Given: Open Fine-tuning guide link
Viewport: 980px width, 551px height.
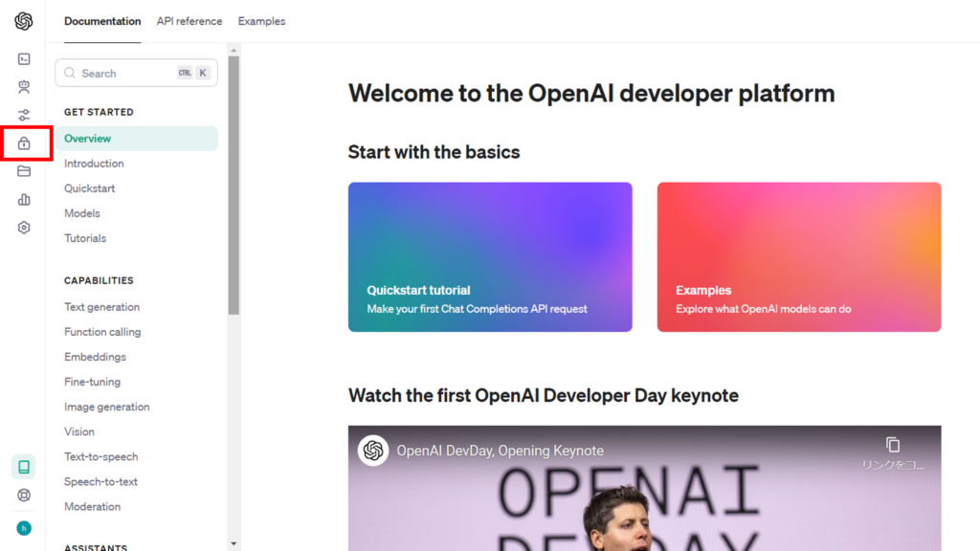Looking at the screenshot, I should click(x=93, y=383).
